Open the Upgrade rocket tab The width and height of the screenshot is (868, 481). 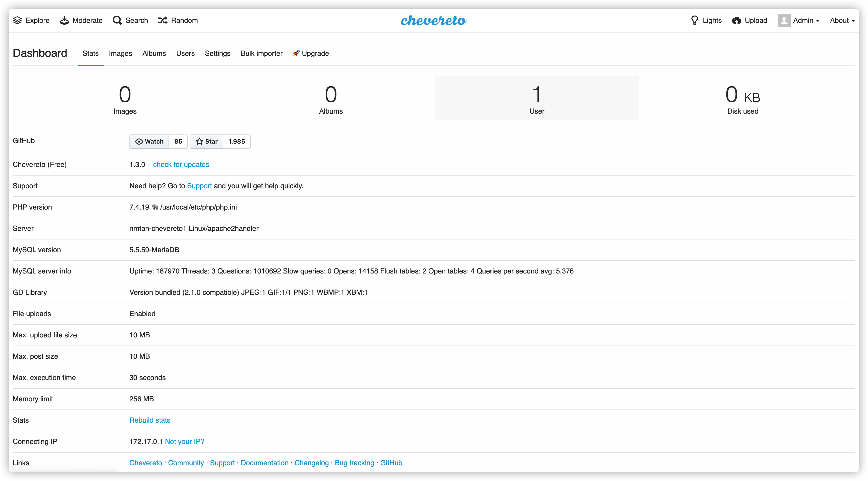pyautogui.click(x=311, y=54)
